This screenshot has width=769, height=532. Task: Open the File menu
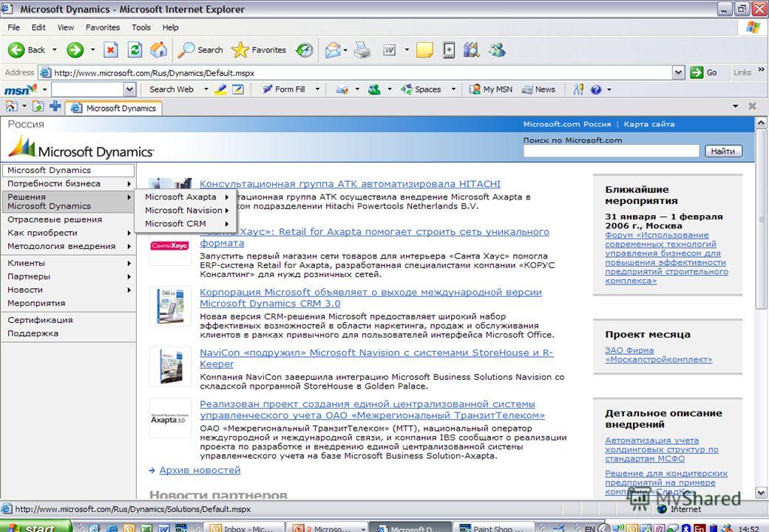[14, 27]
